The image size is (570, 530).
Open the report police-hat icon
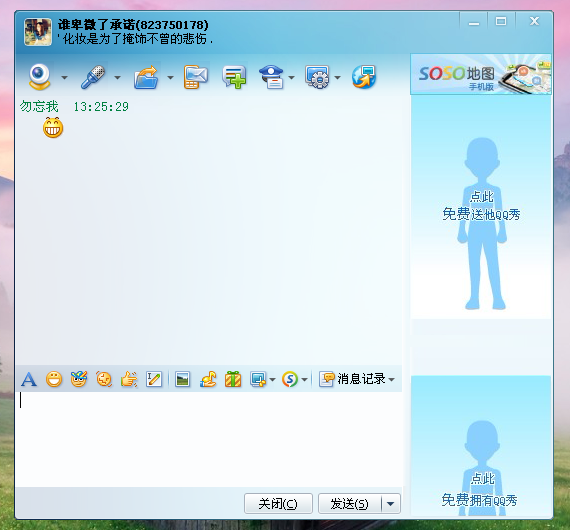point(271,77)
